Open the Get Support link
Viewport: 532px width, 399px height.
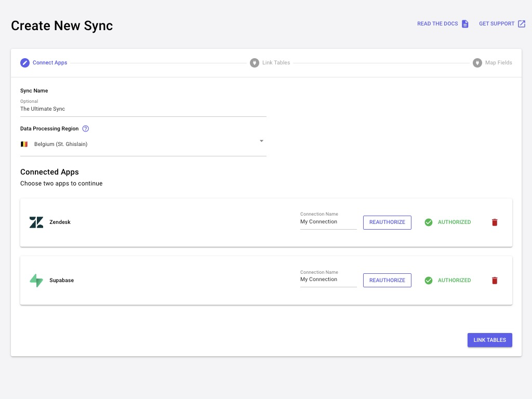point(502,24)
